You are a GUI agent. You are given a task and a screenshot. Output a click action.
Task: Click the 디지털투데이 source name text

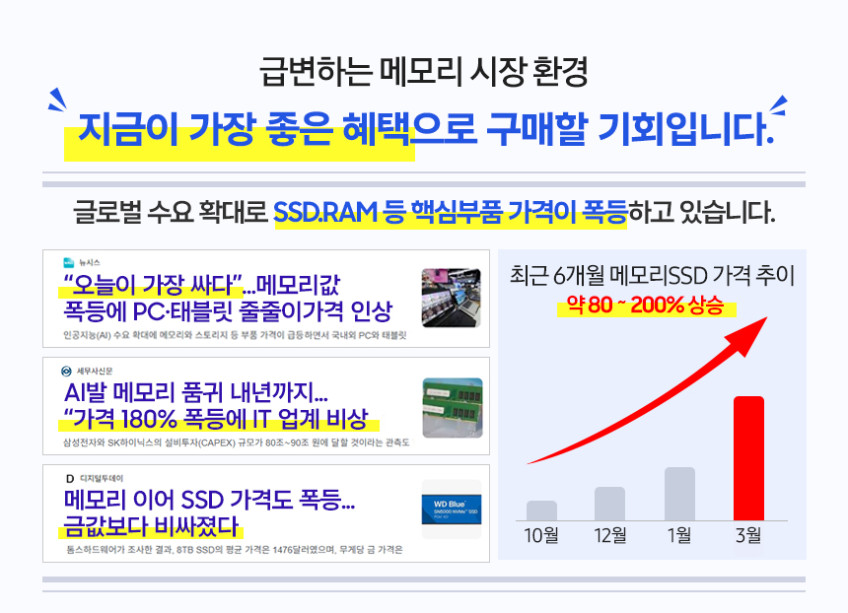(x=102, y=479)
